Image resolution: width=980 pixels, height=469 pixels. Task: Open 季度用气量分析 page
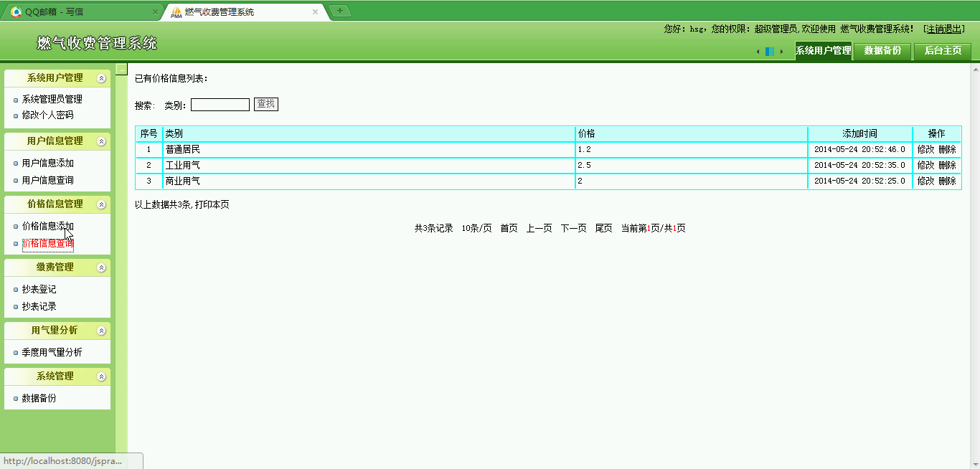52,353
